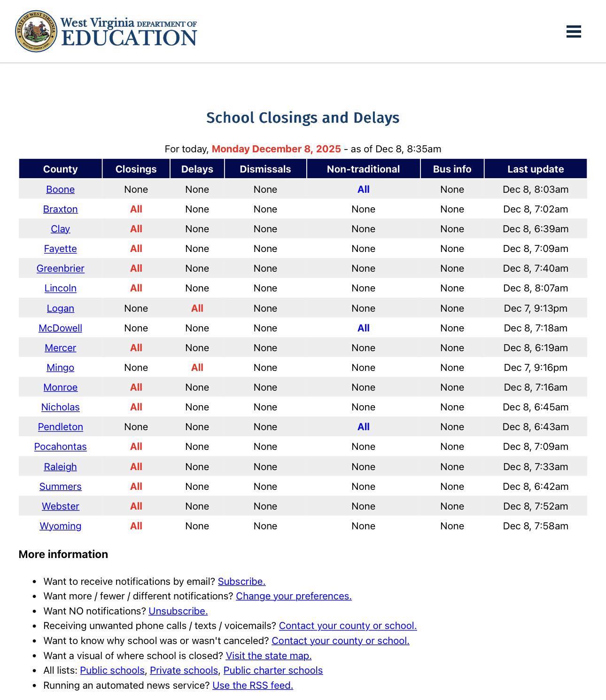Click Use the RSS feed link
Screen dimensions: 606x700
253,685
